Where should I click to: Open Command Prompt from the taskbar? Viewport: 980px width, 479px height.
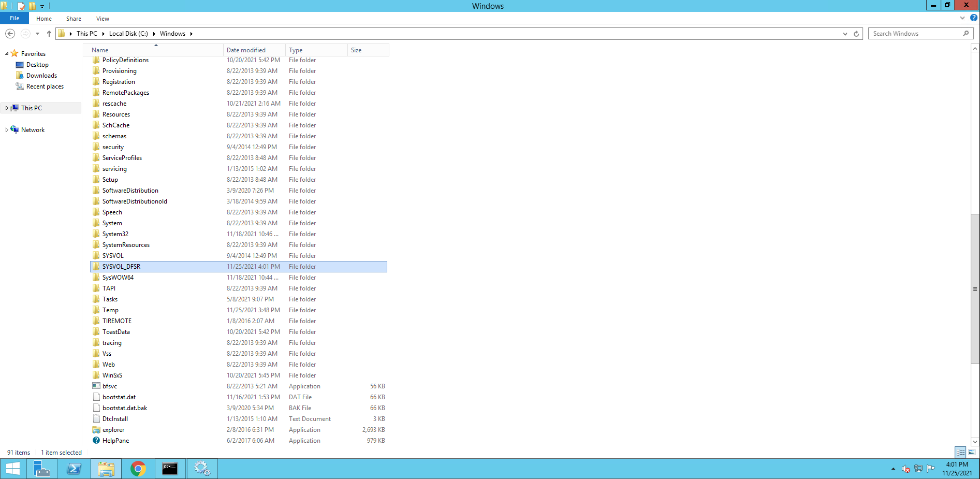170,469
